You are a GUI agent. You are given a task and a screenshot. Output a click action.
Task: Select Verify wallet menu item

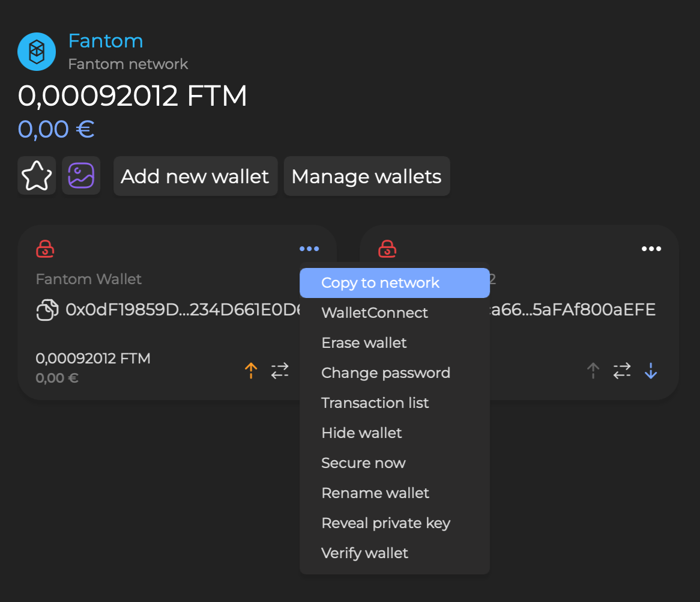pos(394,553)
